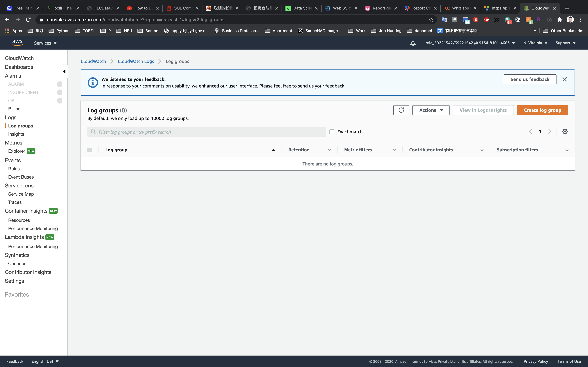Bookmark this page with the star icon

(x=431, y=20)
